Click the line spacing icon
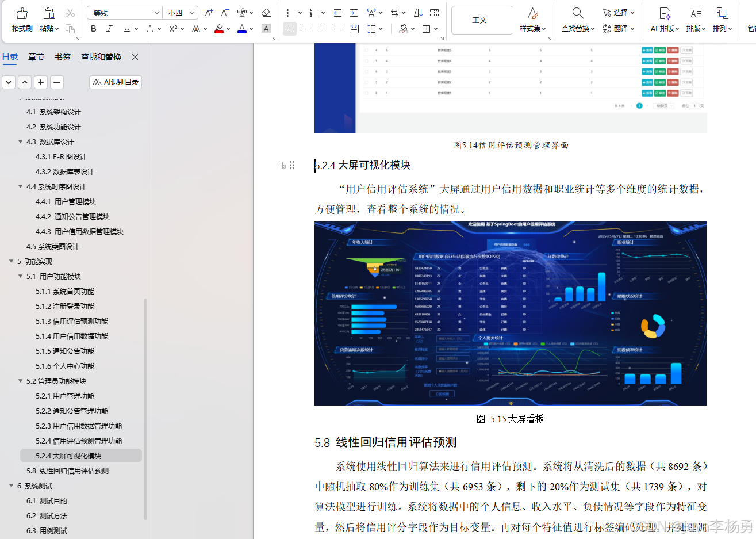This screenshot has width=756, height=539. click(371, 29)
